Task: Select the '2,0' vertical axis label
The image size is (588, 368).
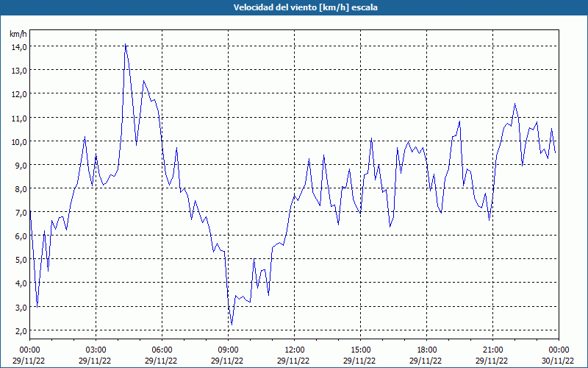Action: [x=21, y=330]
